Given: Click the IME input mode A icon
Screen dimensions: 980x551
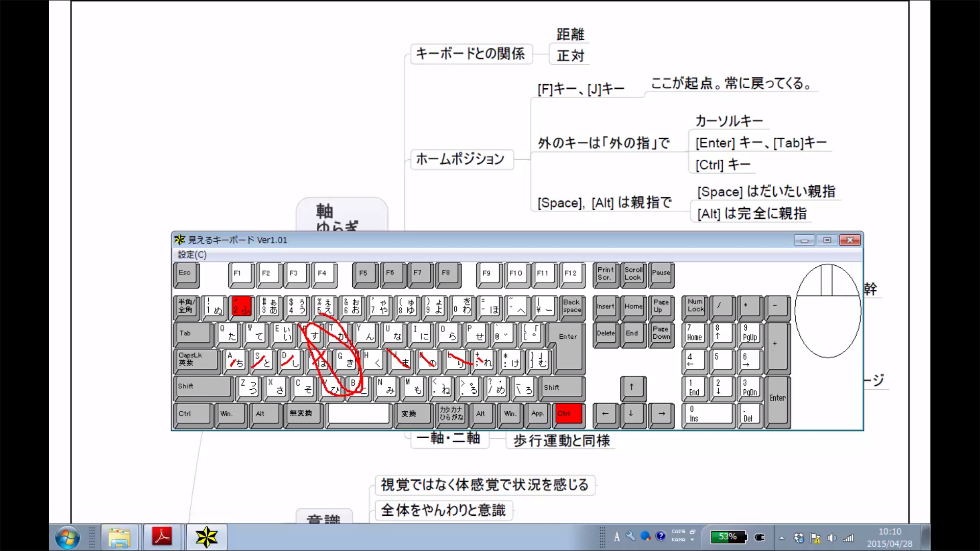Looking at the screenshot, I should coord(617,537).
